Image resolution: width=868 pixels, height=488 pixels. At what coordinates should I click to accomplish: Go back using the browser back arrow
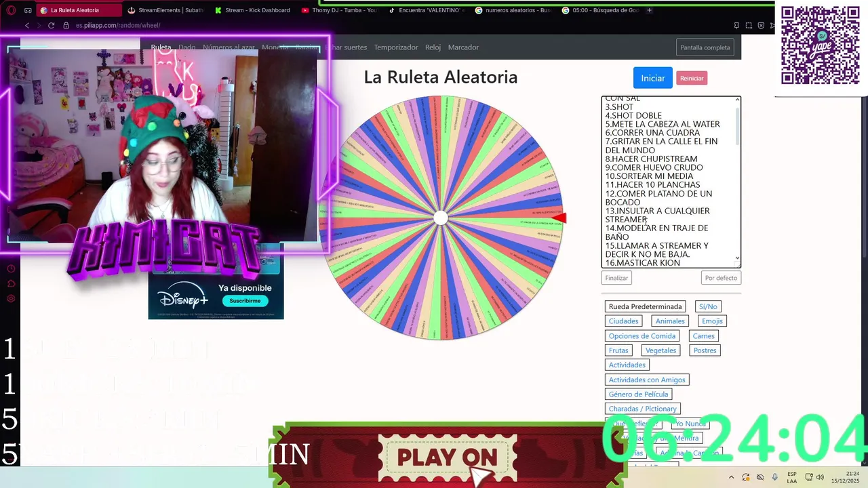27,25
